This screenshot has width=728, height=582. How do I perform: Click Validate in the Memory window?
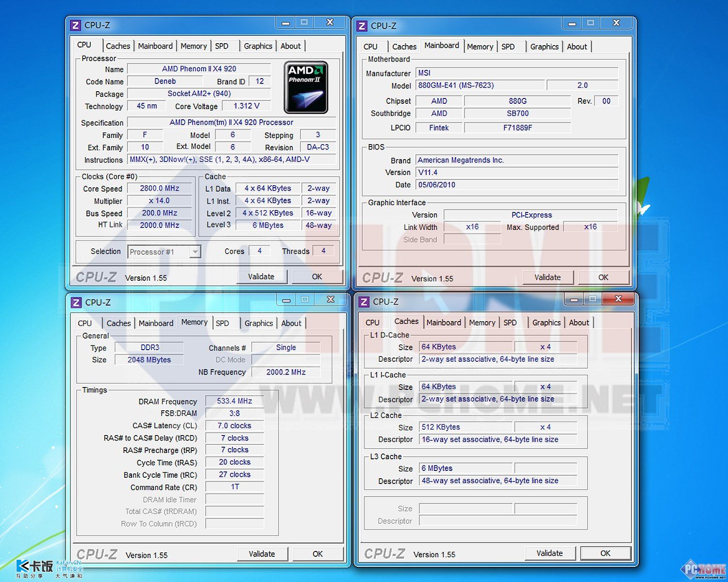click(x=262, y=554)
